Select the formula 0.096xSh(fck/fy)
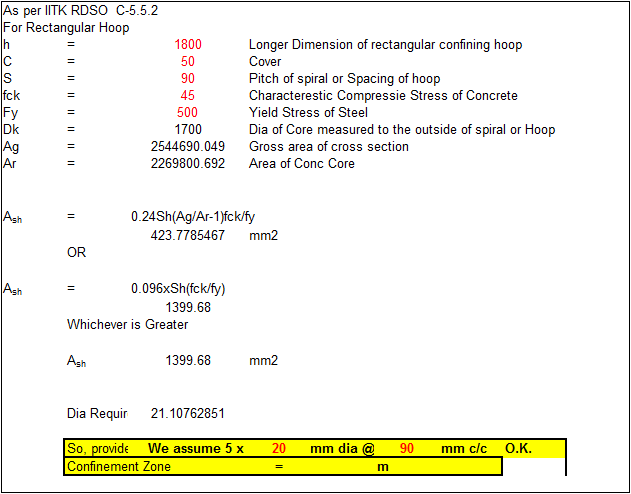Image resolution: width=631 pixels, height=494 pixels. pos(178,289)
